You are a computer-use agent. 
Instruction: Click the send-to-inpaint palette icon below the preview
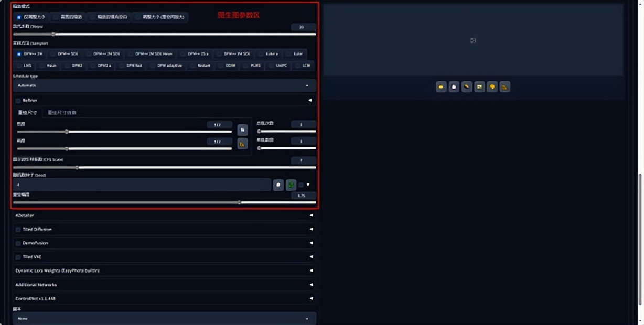(492, 86)
